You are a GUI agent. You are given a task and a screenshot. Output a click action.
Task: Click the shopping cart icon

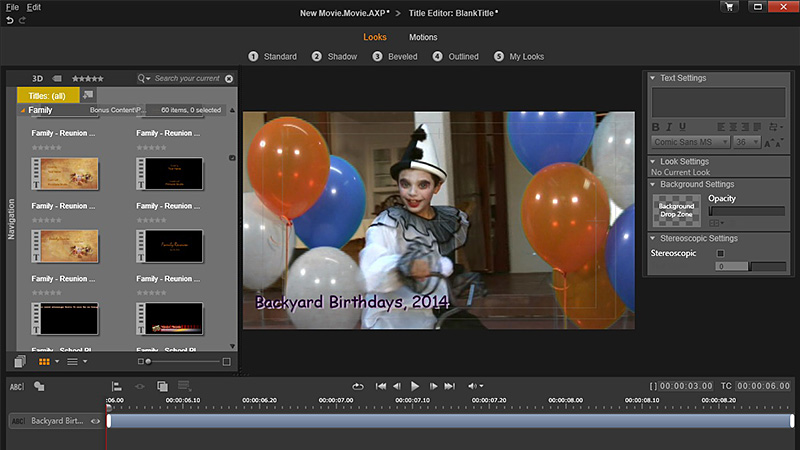click(x=729, y=7)
